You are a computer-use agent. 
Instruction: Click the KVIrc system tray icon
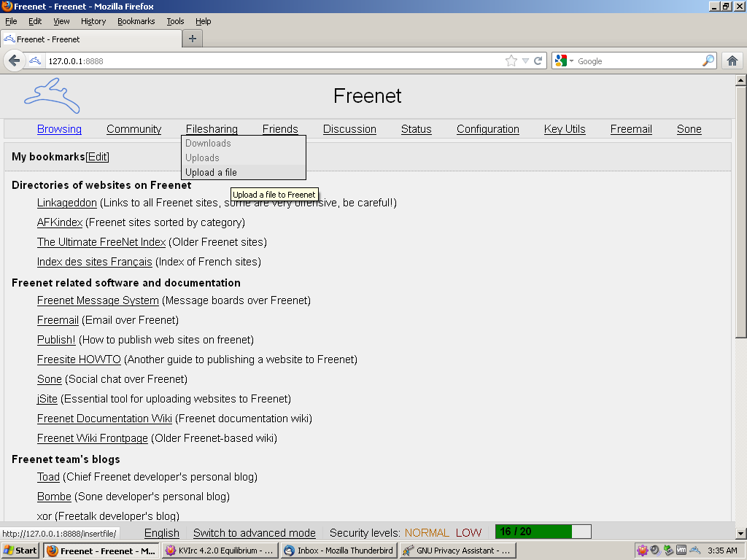pos(643,551)
